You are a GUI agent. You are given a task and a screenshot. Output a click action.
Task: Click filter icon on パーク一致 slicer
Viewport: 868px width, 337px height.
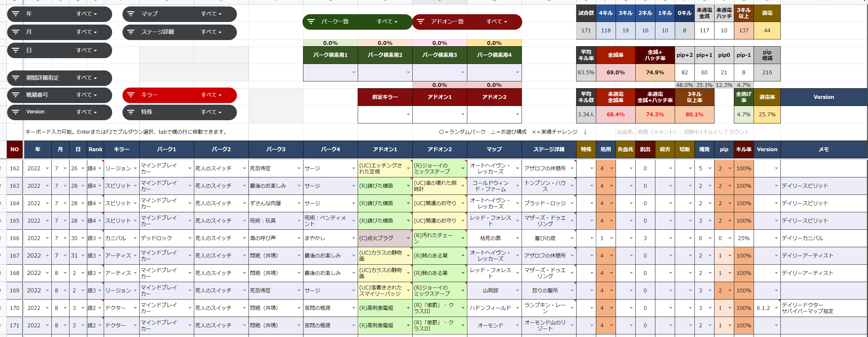tap(311, 22)
